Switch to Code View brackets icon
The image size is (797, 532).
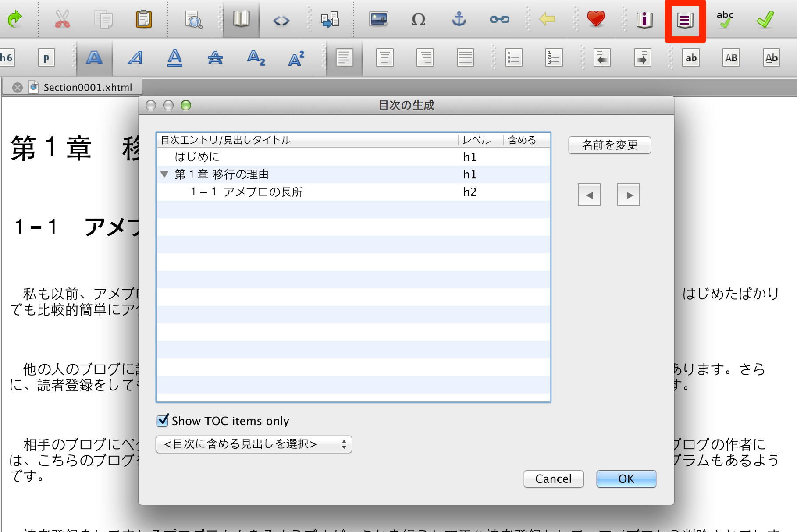(281, 20)
